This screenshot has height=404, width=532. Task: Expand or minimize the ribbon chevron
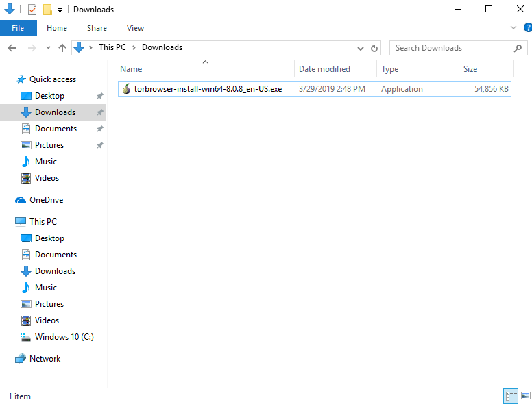click(513, 27)
